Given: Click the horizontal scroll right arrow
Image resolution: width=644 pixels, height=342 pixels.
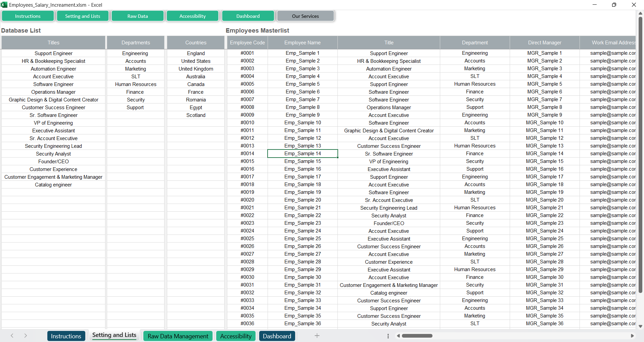Looking at the screenshot, I should [x=632, y=336].
